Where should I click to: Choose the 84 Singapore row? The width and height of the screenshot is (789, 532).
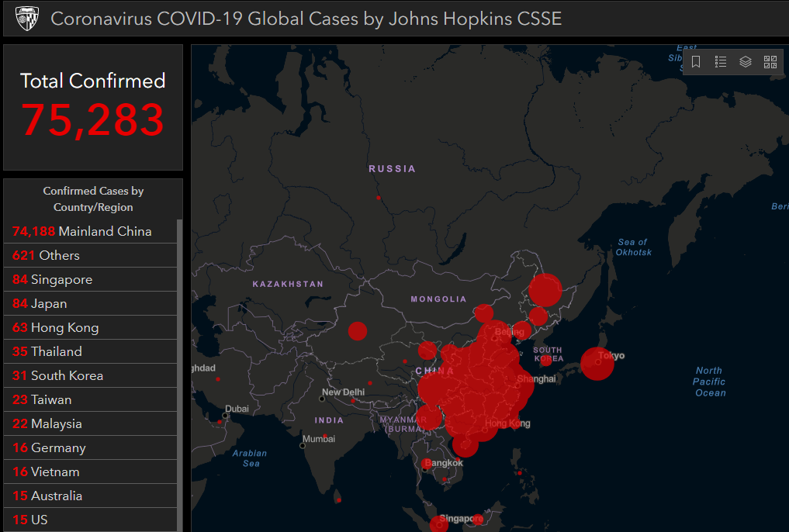coord(90,280)
